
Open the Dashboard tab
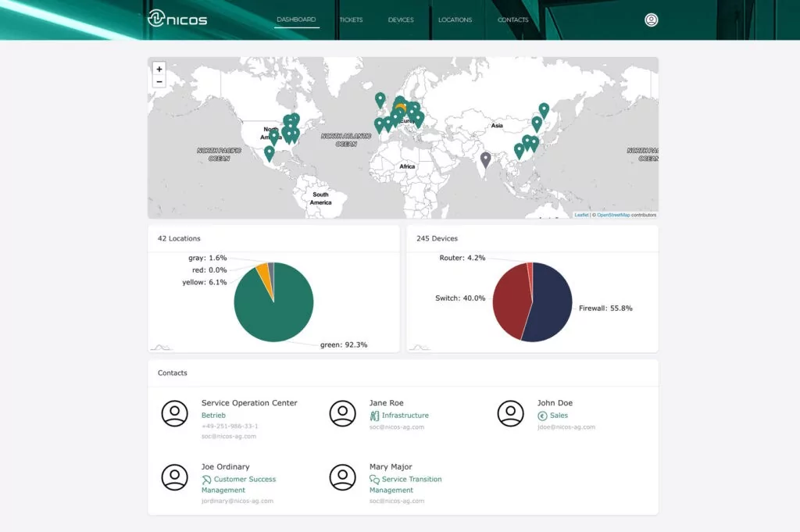tap(296, 20)
